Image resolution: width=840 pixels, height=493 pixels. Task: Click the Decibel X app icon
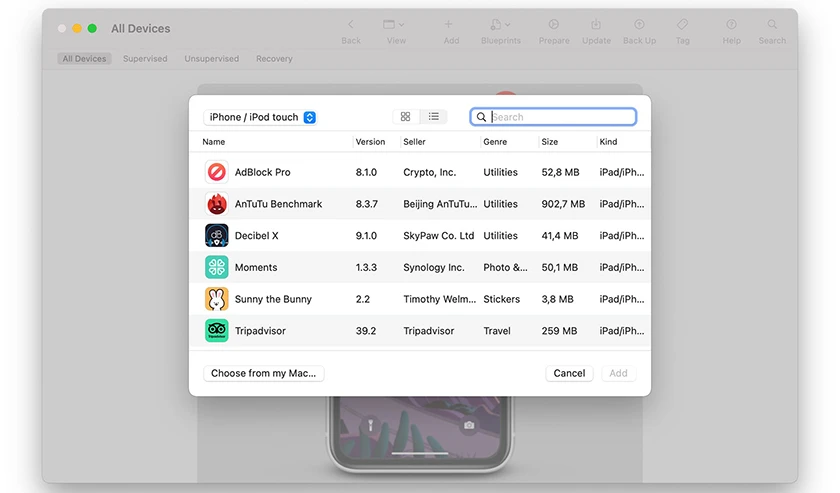216,235
